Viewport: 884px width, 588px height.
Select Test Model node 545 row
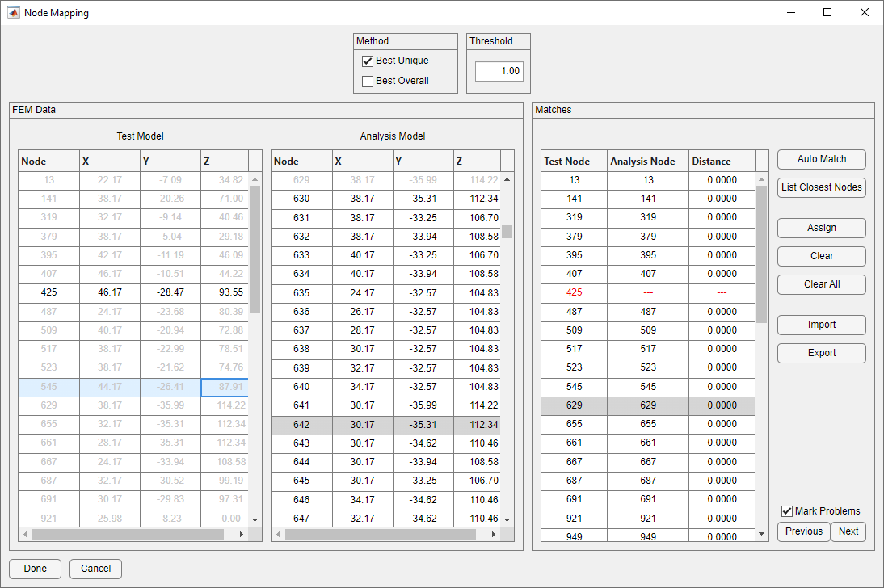tap(133, 387)
